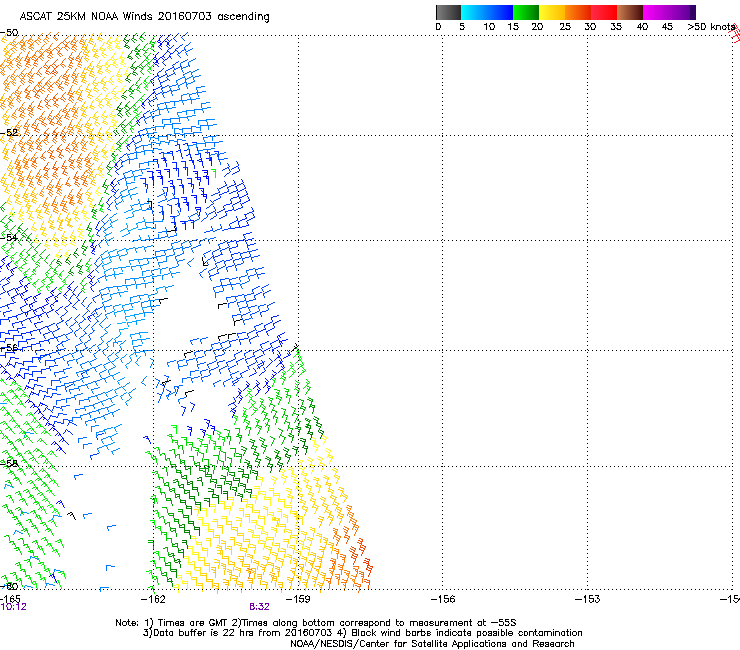Viewport: 740px width, 650px height.
Task: Click the '45' legend scale label
Action: 667,27
